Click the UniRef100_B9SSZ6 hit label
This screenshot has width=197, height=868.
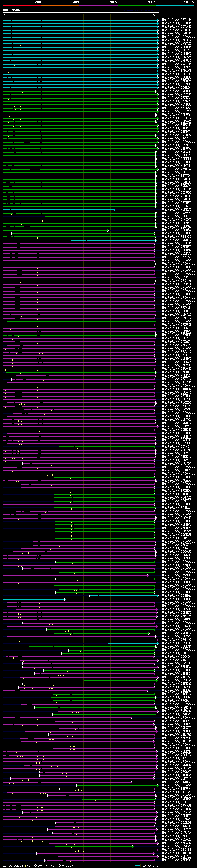[x=177, y=43]
